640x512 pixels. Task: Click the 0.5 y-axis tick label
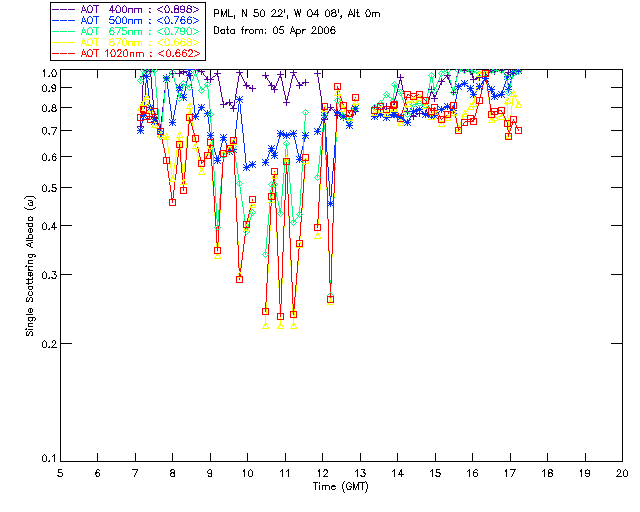49,188
